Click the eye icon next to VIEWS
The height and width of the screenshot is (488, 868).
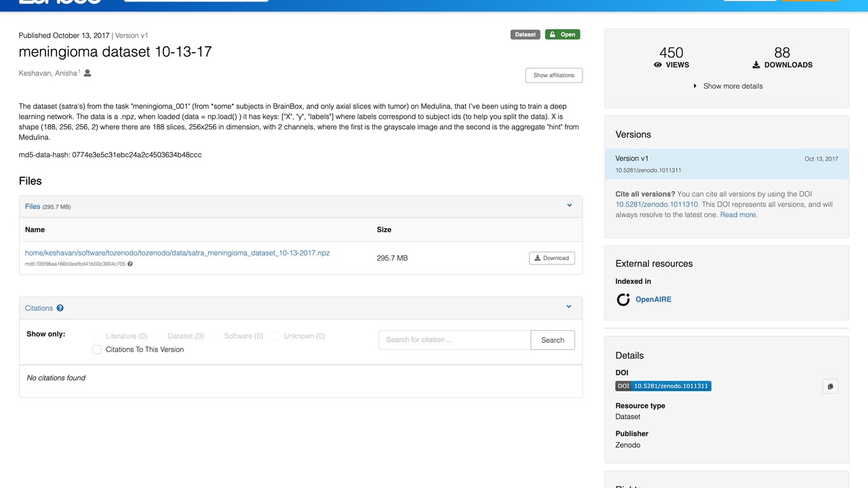pyautogui.click(x=658, y=65)
